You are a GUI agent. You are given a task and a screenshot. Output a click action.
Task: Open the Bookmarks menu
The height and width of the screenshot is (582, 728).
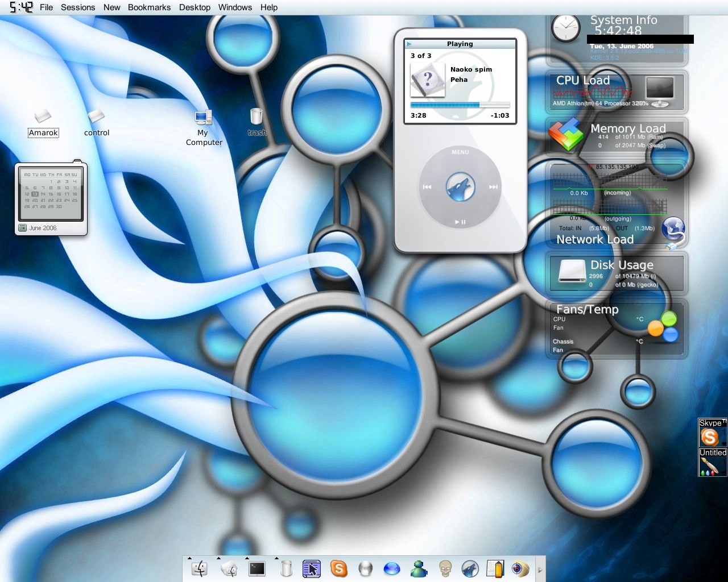149,7
